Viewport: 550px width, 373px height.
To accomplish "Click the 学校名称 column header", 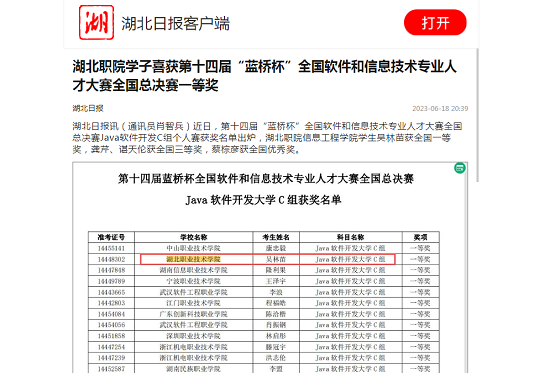I will pyautogui.click(x=194, y=237).
